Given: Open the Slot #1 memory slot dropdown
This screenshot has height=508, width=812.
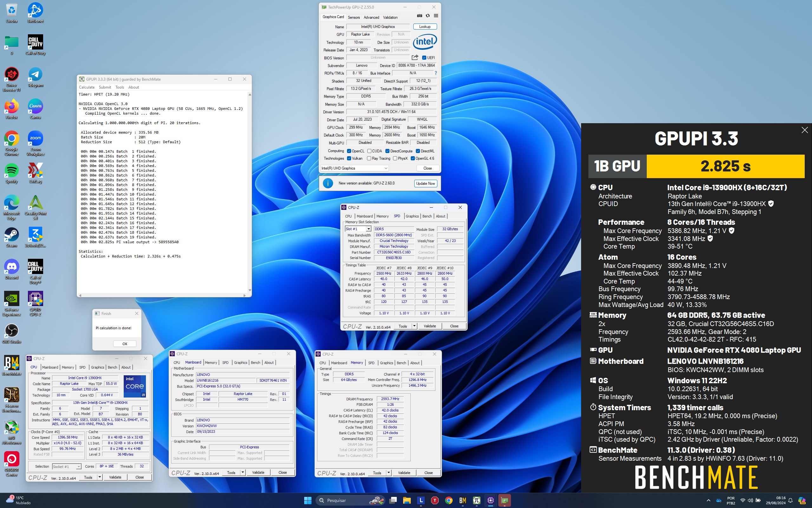Looking at the screenshot, I should click(x=358, y=229).
